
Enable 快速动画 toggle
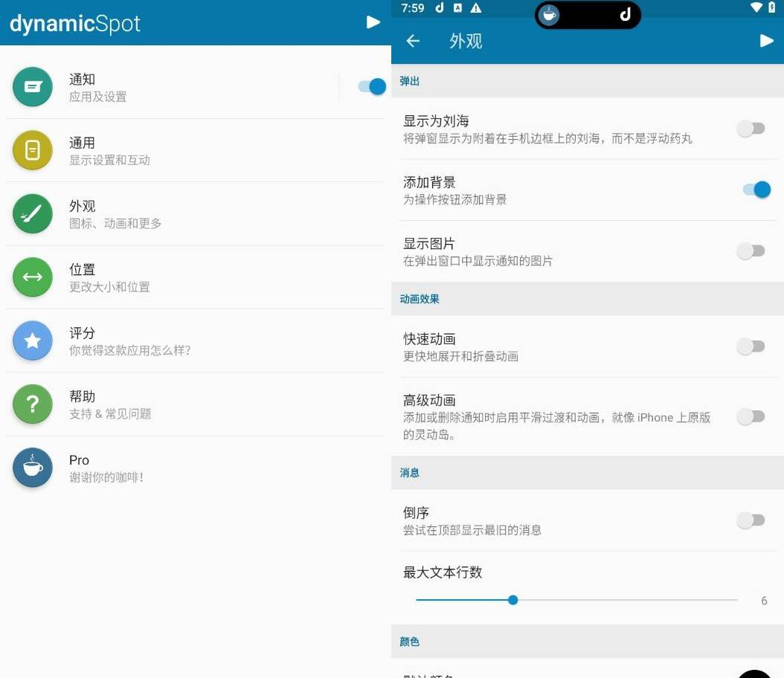point(751,346)
